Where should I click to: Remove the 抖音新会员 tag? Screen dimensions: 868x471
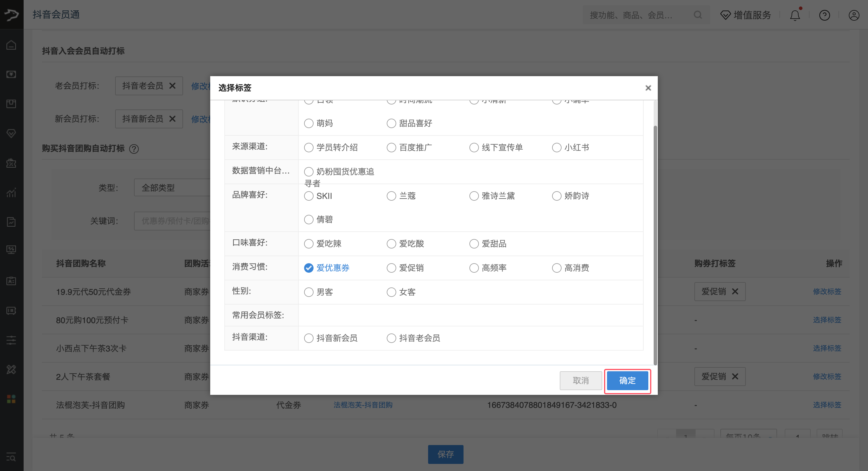coord(172,119)
